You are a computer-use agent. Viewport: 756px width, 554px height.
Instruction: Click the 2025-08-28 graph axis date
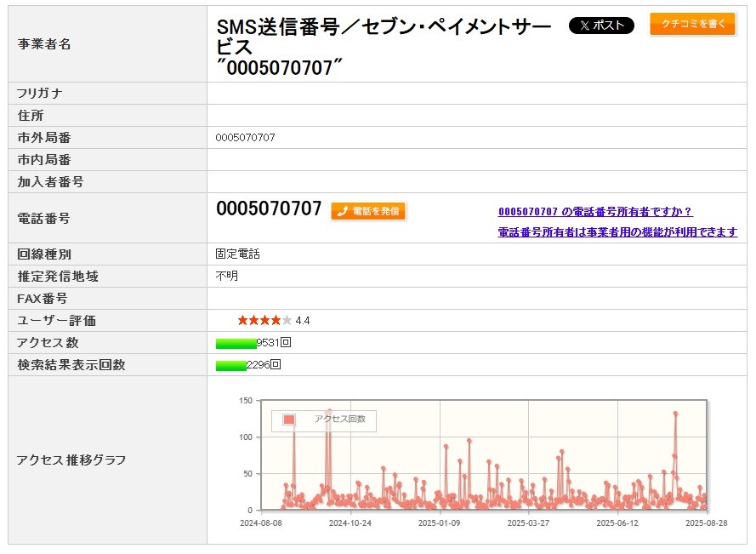pyautogui.click(x=707, y=523)
